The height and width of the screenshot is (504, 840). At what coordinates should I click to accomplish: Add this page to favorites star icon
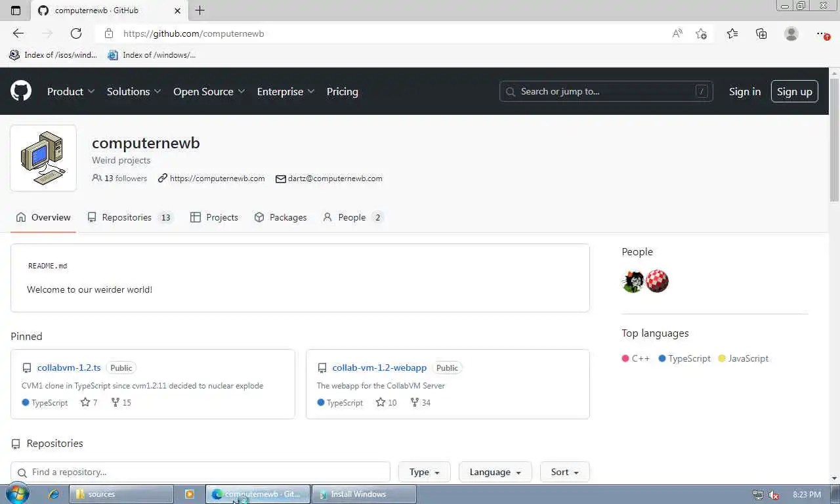(x=701, y=33)
